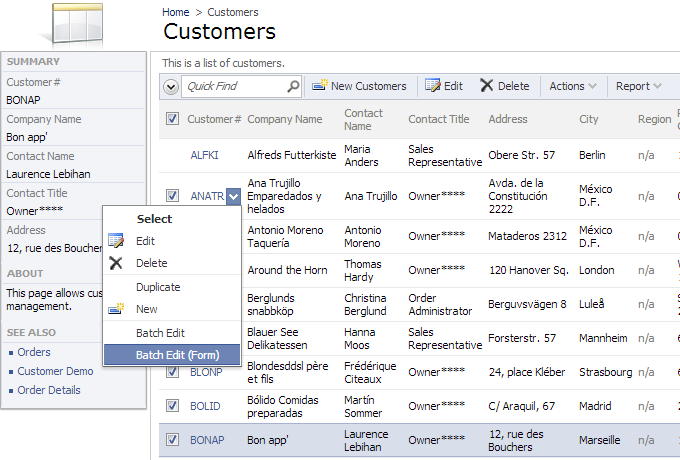680x460 pixels.
Task: Select Duplicate in the context menu
Action: coord(158,287)
